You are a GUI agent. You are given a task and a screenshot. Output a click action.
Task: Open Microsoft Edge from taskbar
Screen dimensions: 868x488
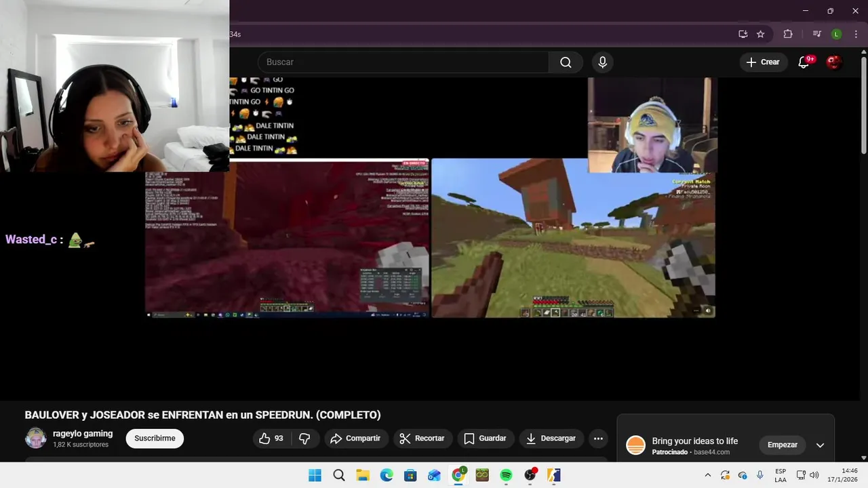tap(387, 475)
